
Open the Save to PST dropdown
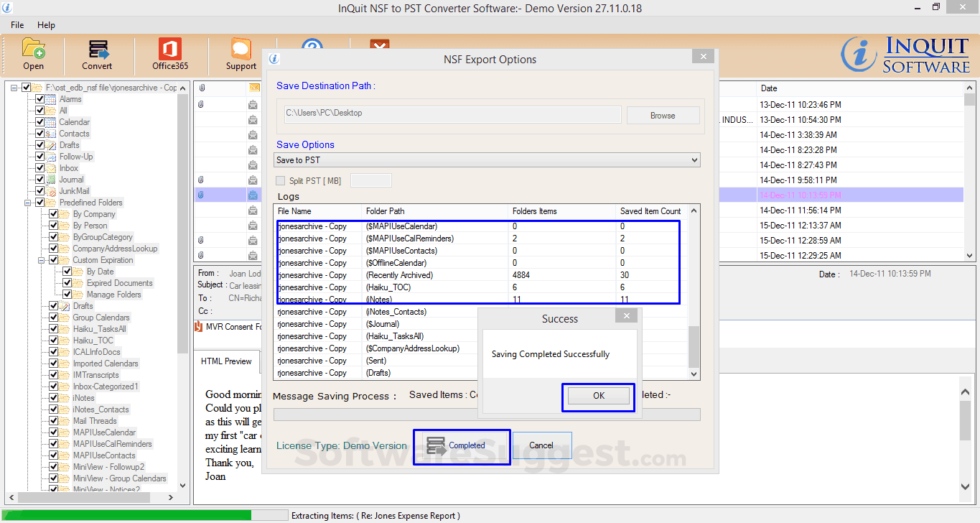click(x=487, y=160)
